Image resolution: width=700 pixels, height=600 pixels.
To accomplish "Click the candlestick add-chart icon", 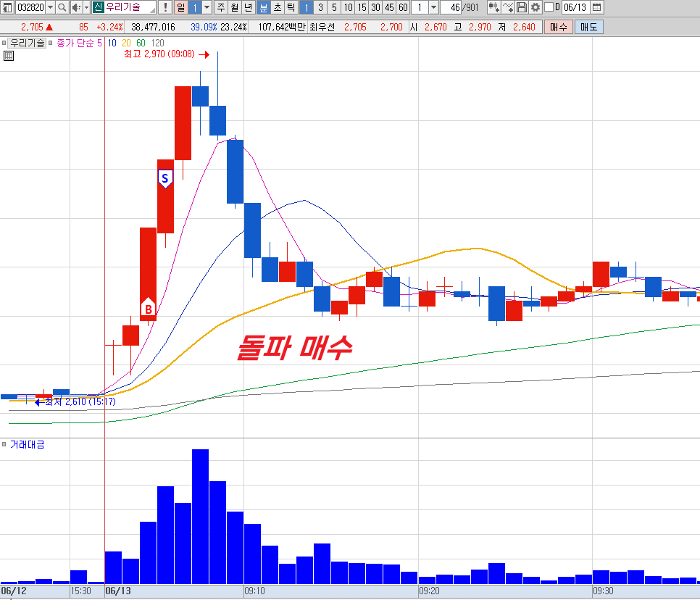I will click(493, 7).
